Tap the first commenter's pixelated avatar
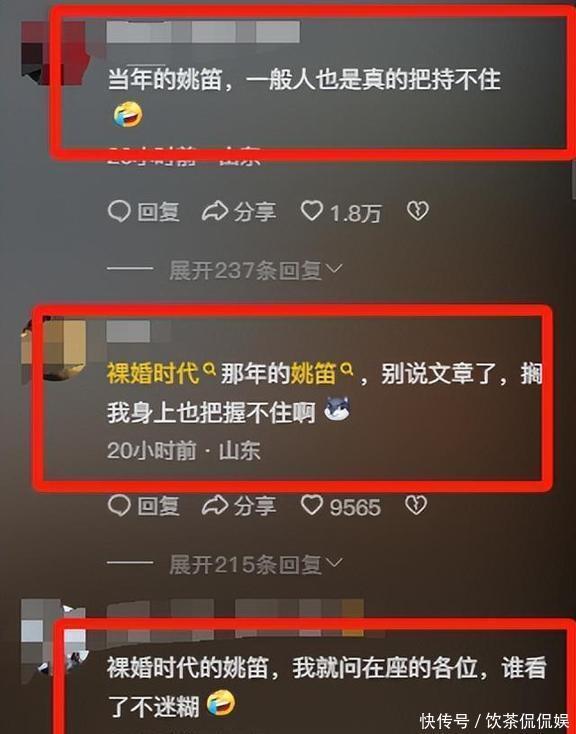The height and width of the screenshot is (734, 576). [56, 51]
